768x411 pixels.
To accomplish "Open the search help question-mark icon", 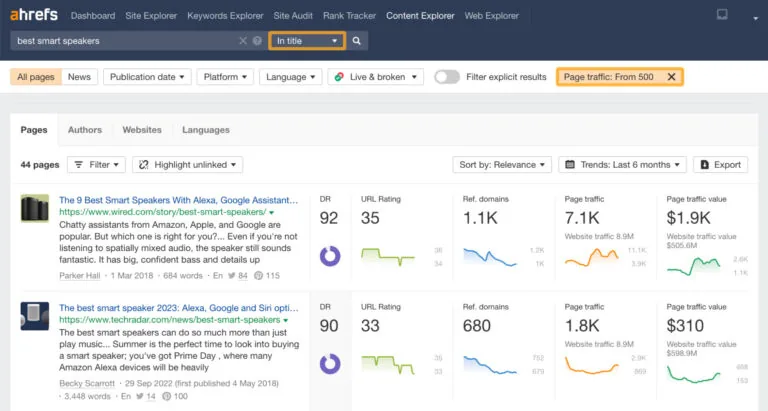I will point(257,41).
